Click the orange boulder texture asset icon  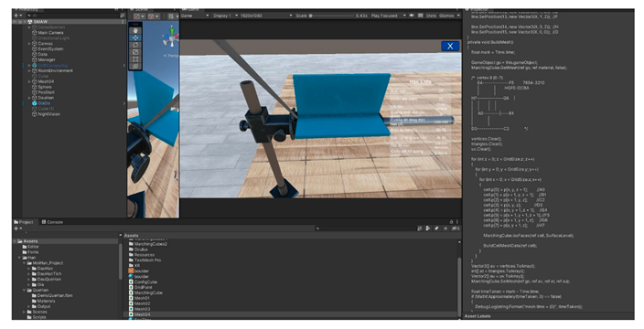click(131, 271)
